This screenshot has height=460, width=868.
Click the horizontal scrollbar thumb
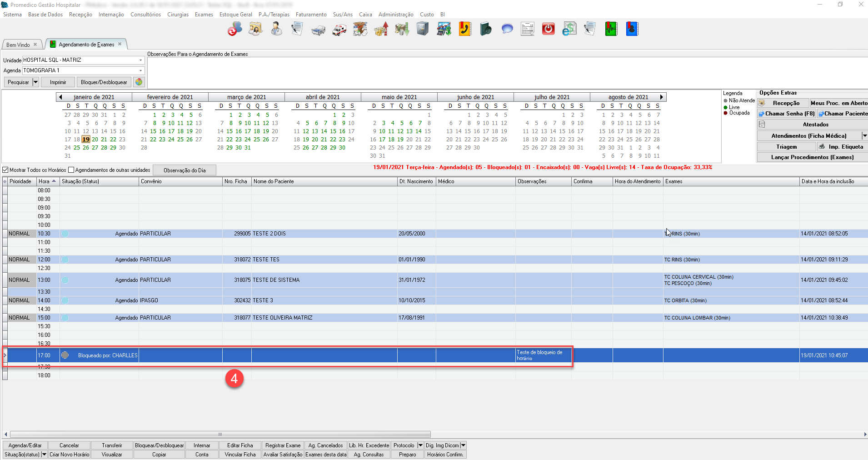tap(220, 434)
